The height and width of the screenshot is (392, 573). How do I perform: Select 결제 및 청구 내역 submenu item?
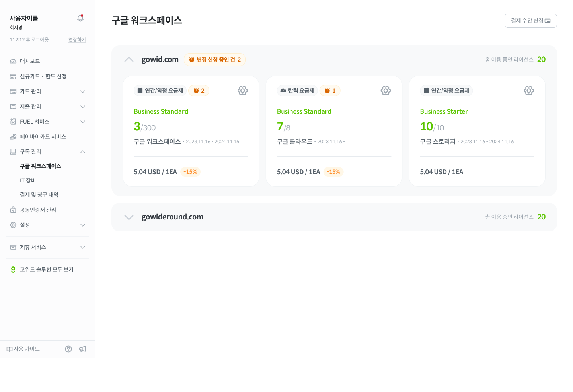(x=39, y=195)
